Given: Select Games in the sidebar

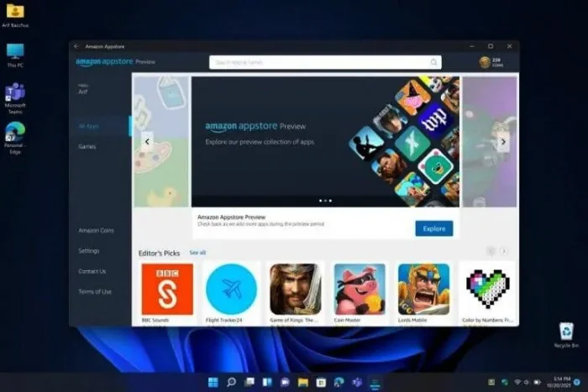Looking at the screenshot, I should click(x=87, y=147).
